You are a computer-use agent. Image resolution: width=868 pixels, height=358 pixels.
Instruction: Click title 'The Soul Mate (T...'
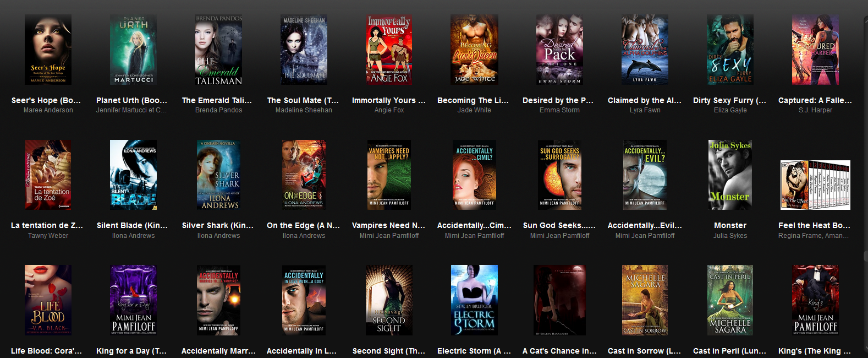(303, 100)
